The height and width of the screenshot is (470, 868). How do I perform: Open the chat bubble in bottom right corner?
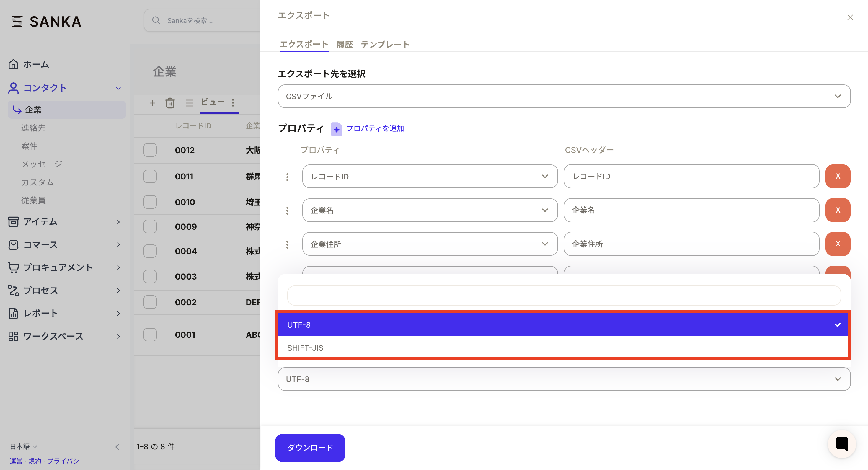(x=842, y=444)
